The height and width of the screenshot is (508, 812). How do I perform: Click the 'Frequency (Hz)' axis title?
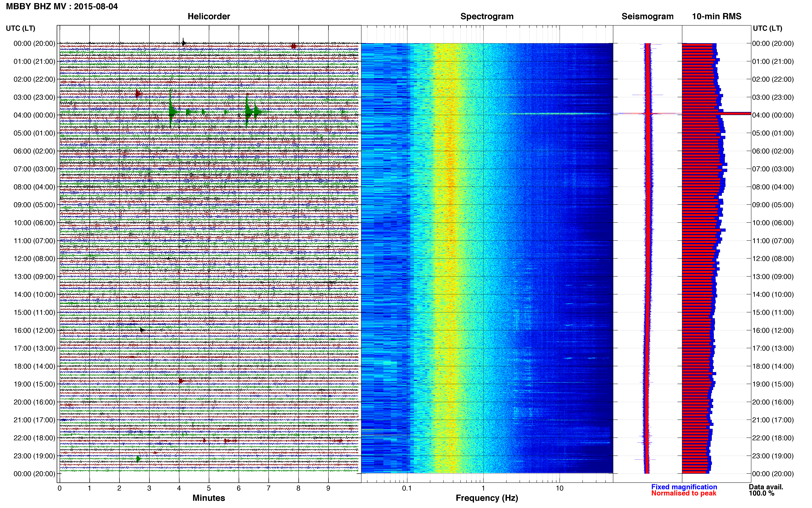[487, 498]
